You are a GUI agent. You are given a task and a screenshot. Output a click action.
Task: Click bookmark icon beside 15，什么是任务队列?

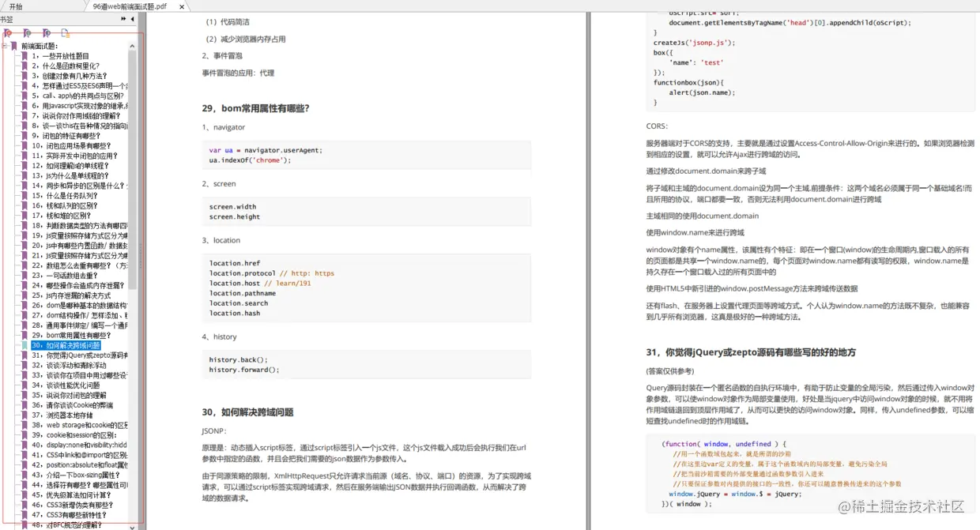click(x=24, y=196)
